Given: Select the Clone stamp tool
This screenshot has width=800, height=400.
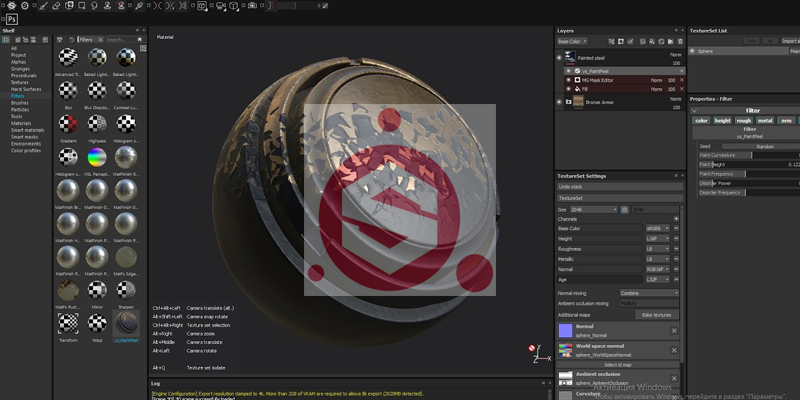Looking at the screenshot, I should pos(107,6).
